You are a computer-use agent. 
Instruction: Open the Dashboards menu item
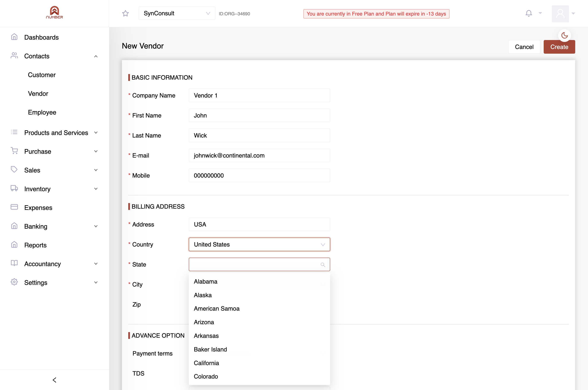click(41, 37)
